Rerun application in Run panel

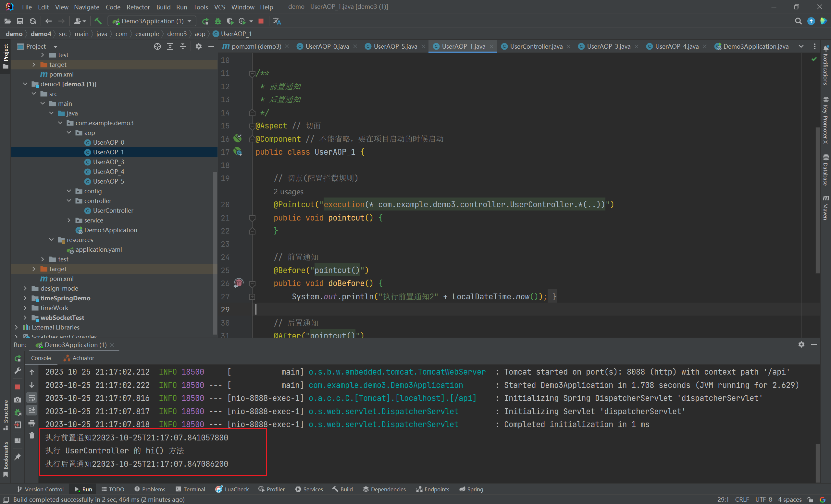(x=18, y=358)
